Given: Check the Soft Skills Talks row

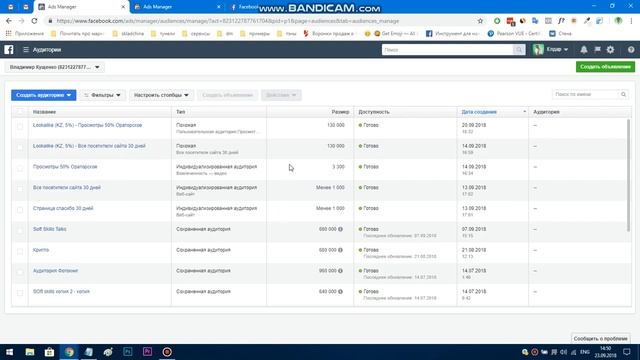Looking at the screenshot, I should click(20, 231).
